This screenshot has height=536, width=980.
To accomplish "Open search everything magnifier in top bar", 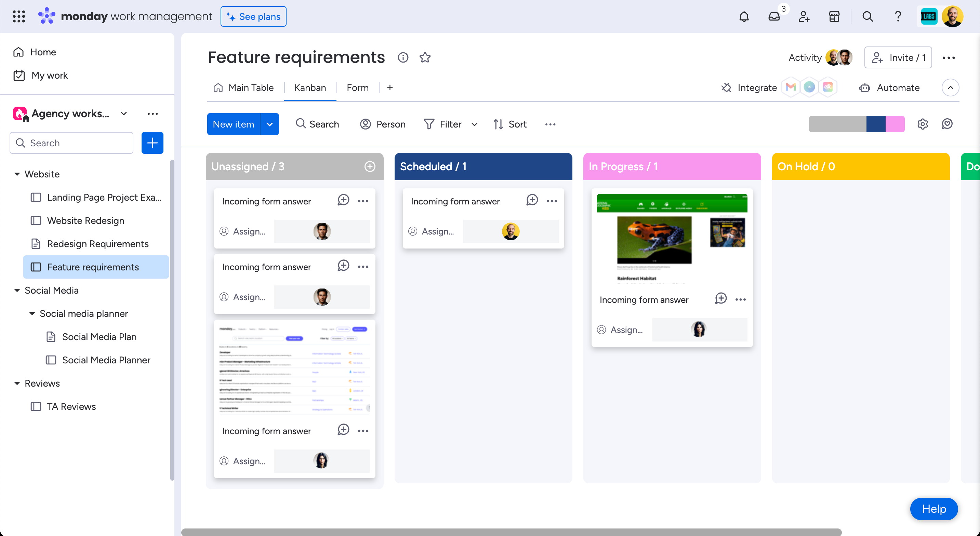I will coord(868,16).
